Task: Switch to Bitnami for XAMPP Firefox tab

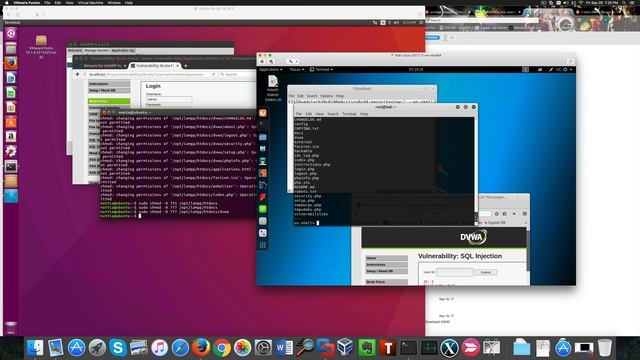Action: pyautogui.click(x=102, y=66)
